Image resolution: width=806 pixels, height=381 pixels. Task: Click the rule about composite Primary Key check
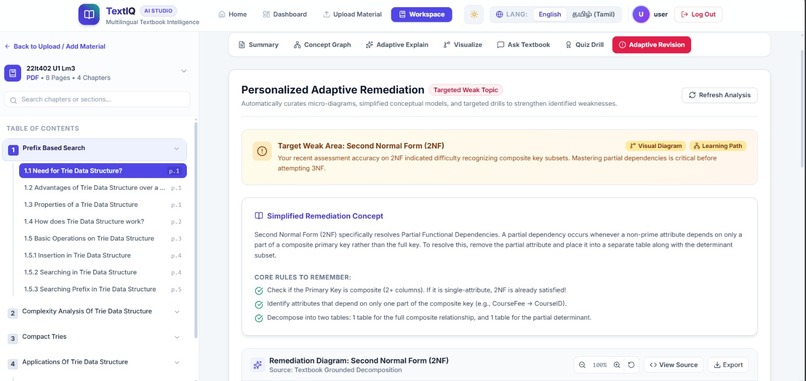[416, 291]
